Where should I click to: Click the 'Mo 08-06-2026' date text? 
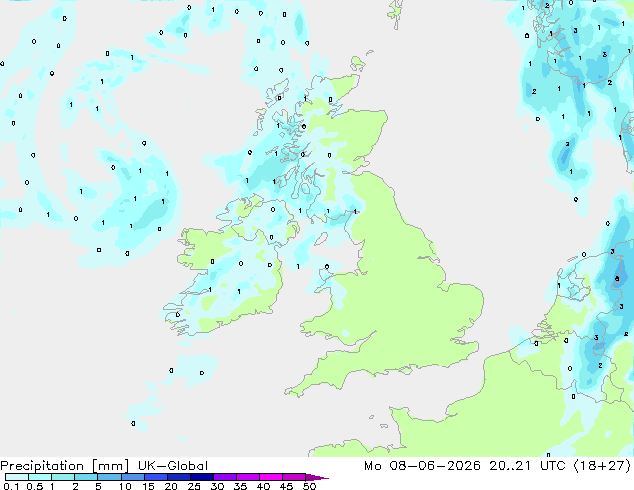coord(422,466)
